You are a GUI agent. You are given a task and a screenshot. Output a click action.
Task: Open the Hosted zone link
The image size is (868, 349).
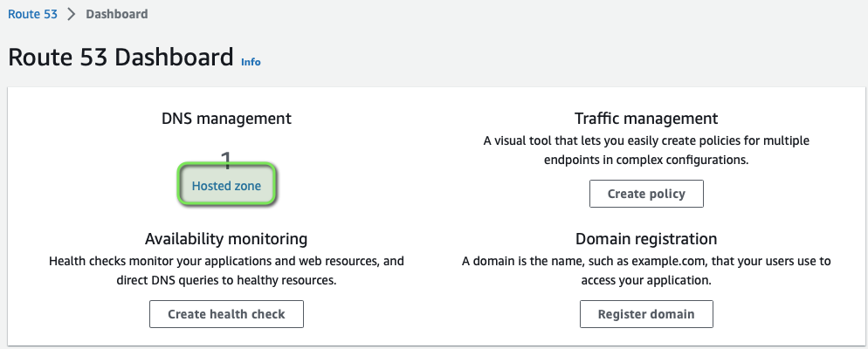[x=226, y=186]
